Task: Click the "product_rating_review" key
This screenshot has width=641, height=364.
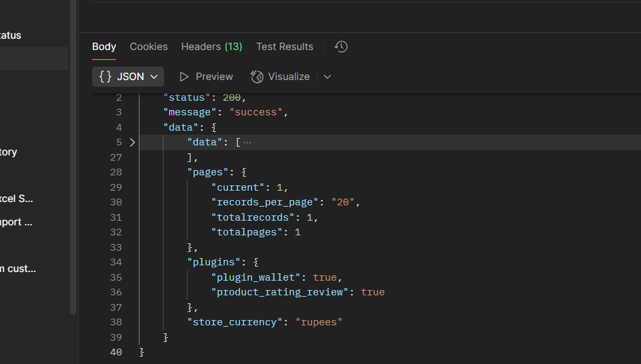Action: pos(279,293)
